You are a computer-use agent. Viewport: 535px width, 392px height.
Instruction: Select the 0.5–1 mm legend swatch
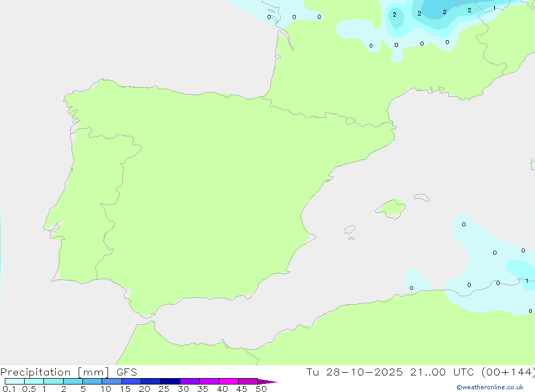point(34,381)
